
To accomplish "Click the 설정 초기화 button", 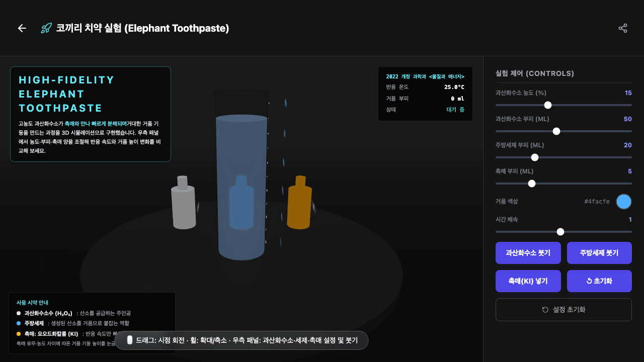I will (x=563, y=310).
